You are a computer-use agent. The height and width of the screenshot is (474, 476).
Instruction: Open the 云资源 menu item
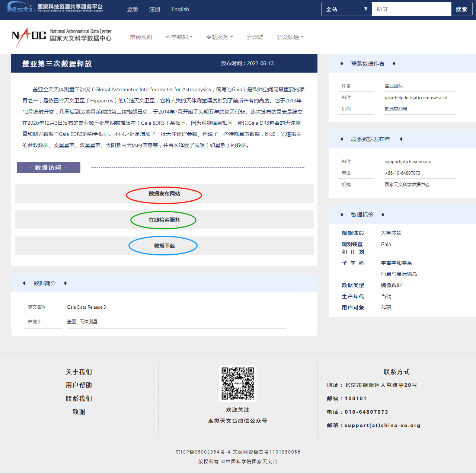[255, 37]
